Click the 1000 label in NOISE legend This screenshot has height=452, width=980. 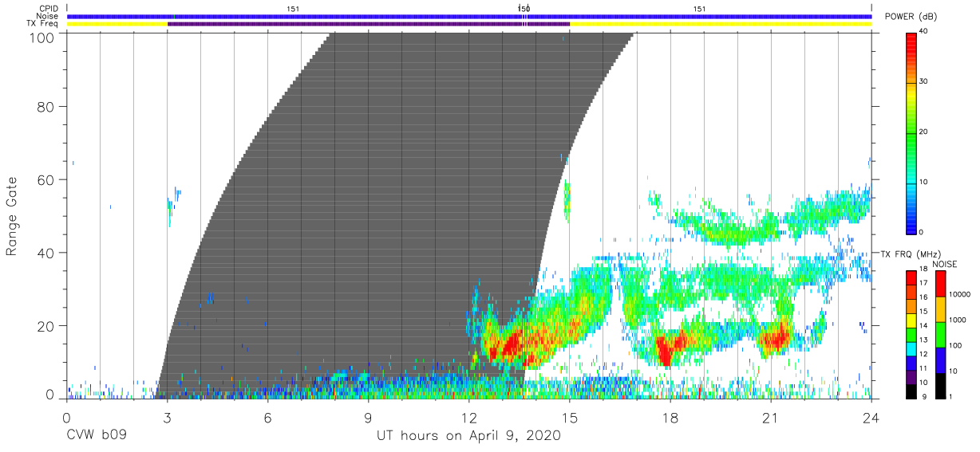pos(958,319)
